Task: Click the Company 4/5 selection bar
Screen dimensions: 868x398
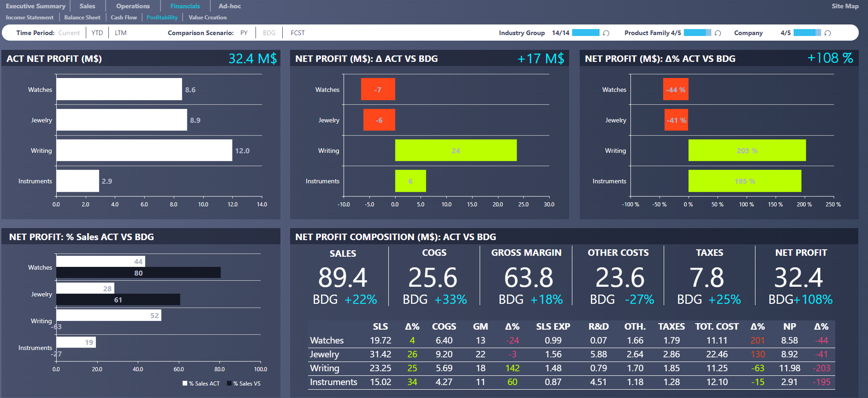Action: click(x=807, y=33)
